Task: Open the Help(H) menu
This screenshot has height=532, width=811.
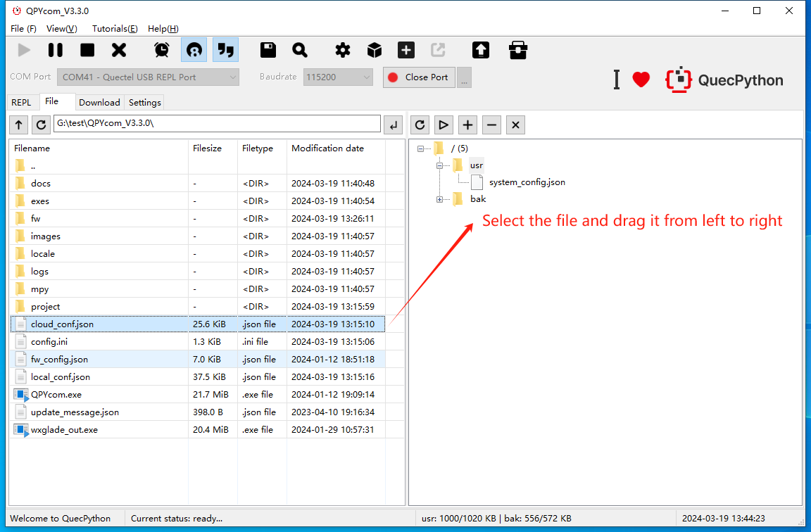Action: point(163,28)
